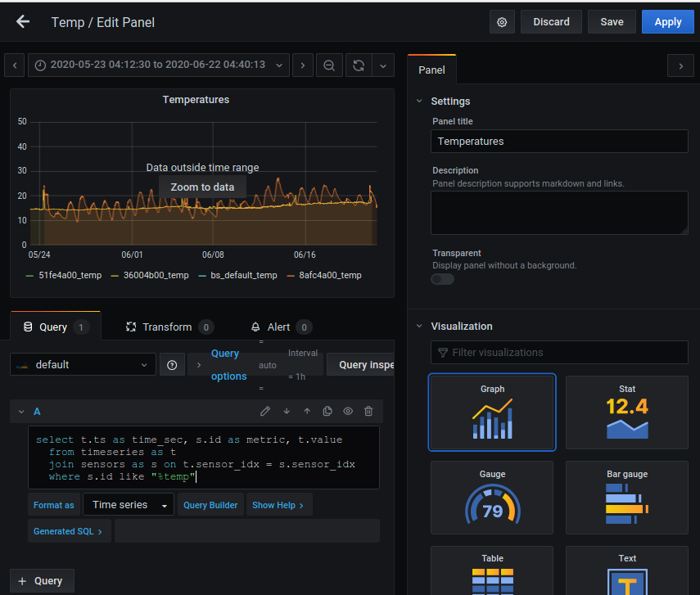
Task: Choose Graph visualization
Action: 492,412
